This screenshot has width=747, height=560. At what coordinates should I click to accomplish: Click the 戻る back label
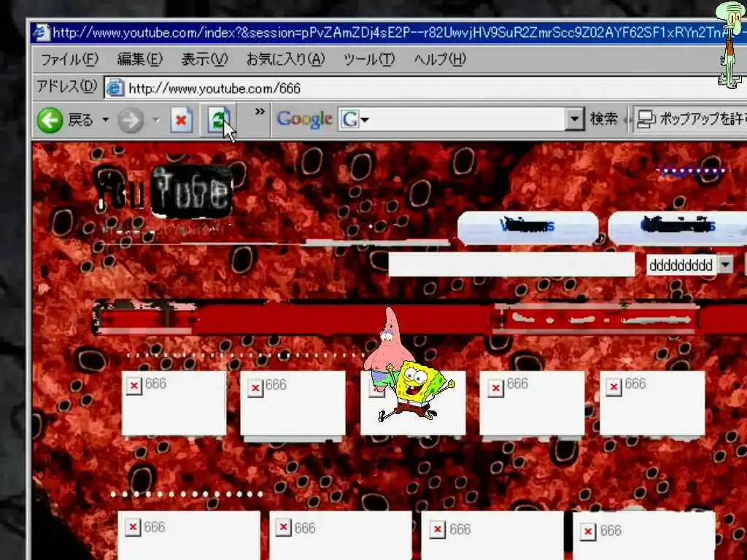80,120
